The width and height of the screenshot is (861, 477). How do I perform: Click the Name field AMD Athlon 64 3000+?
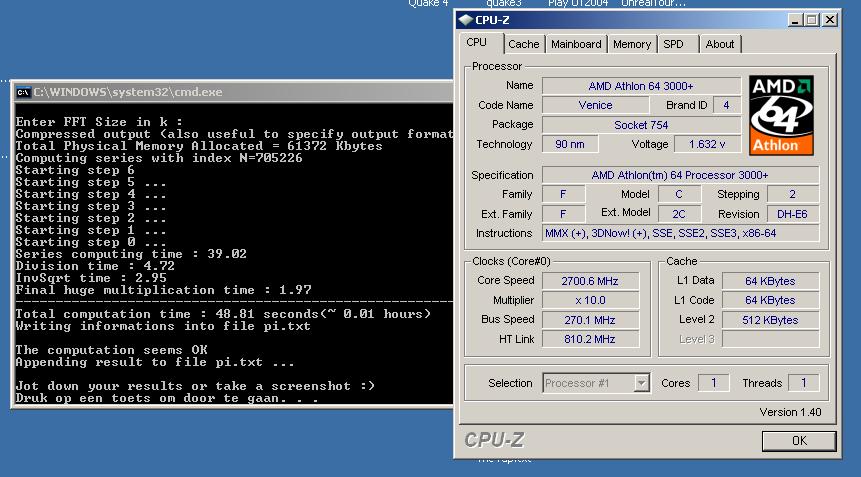point(641,86)
